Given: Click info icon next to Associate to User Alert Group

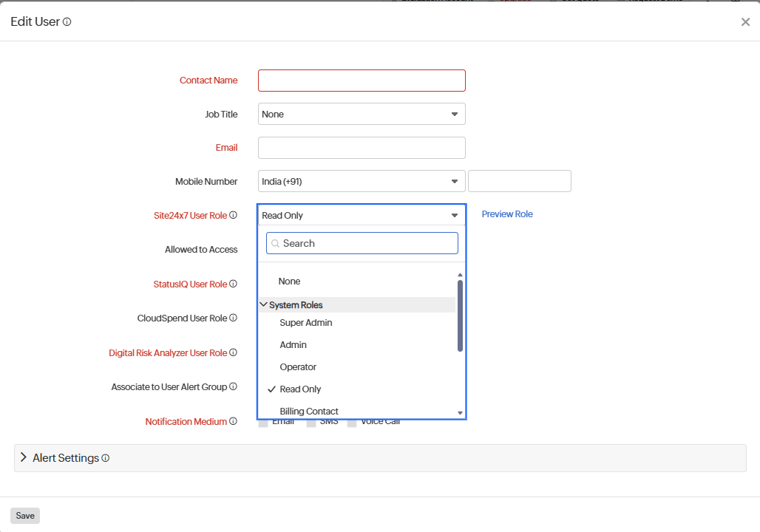Looking at the screenshot, I should (233, 386).
